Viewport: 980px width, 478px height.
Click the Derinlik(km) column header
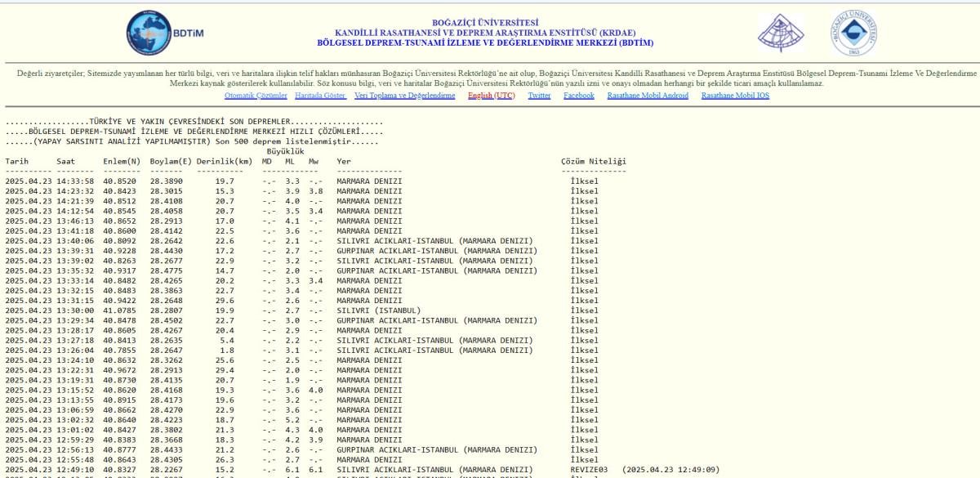pos(225,162)
